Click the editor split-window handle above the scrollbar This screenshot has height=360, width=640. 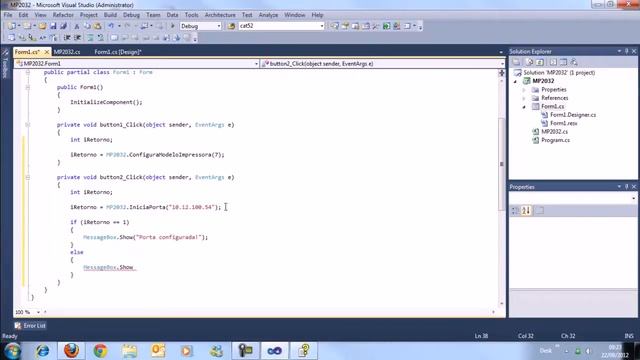[502, 73]
